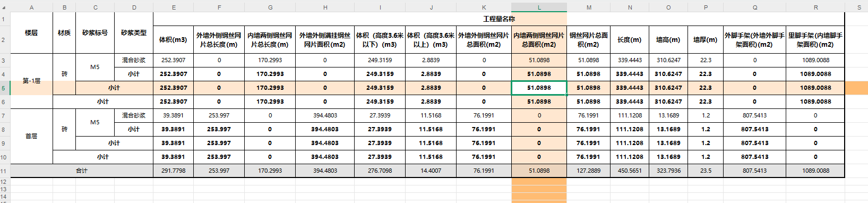Click the 体积(高度3.6米以上) header cell
The image size is (868, 203).
point(431,40)
